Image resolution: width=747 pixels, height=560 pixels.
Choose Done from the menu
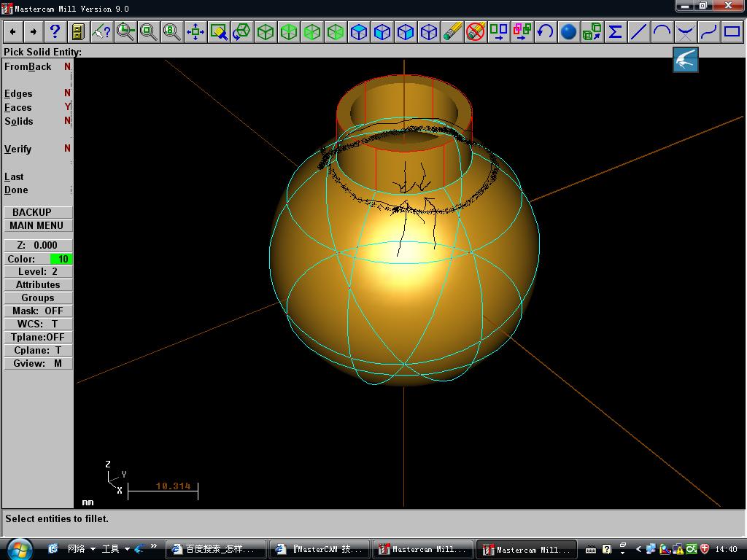pos(16,190)
